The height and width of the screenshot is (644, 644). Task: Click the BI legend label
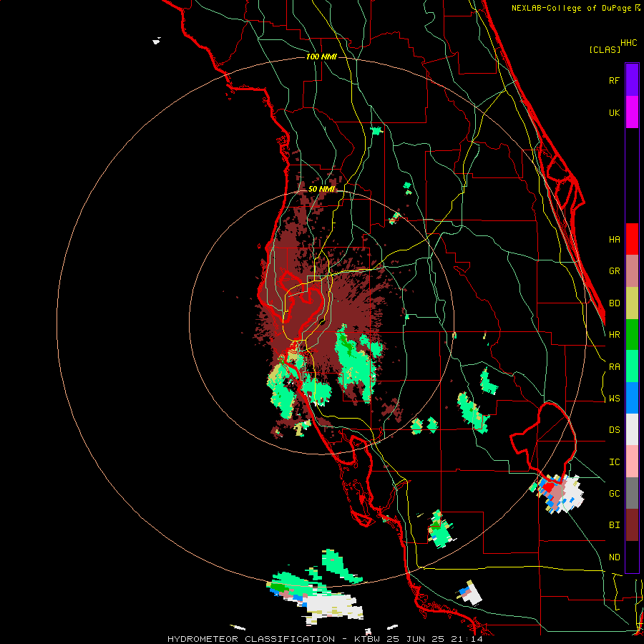coord(614,525)
